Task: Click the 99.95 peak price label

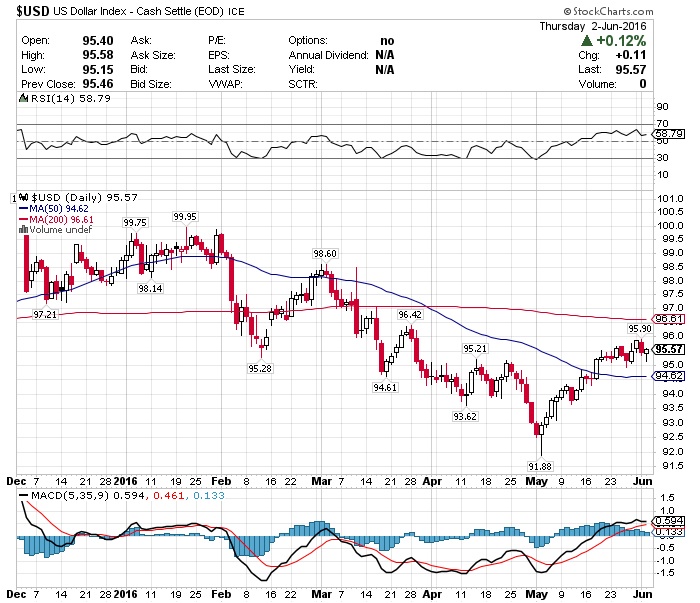Action: point(185,216)
